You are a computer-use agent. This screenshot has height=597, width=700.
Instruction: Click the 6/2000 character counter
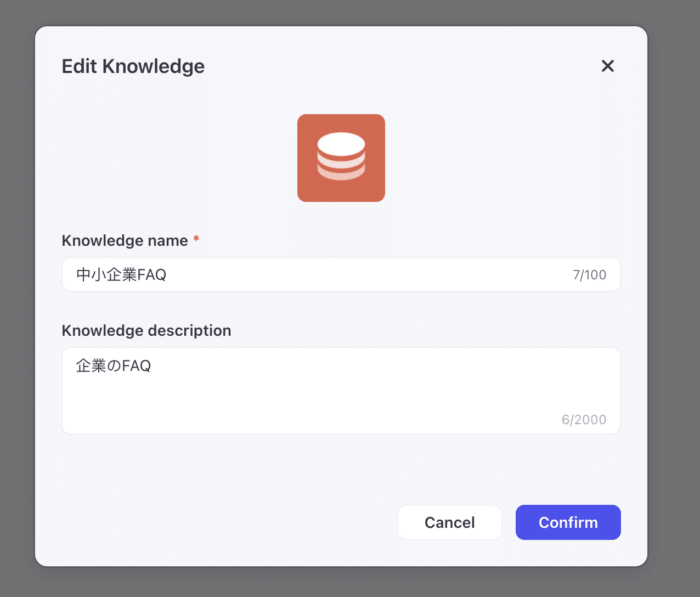coord(584,420)
